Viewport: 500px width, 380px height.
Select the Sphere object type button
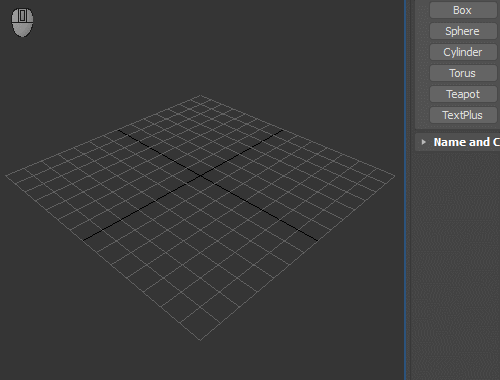tap(463, 31)
